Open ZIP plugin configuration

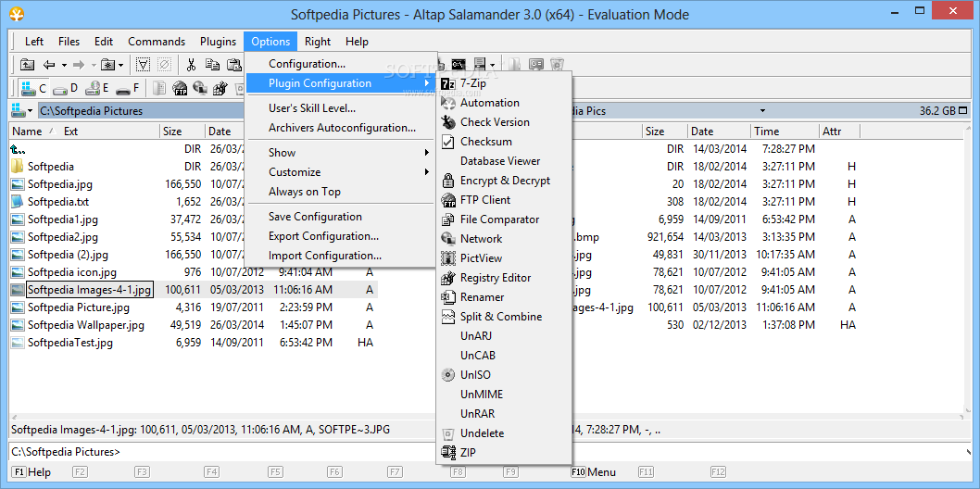pyautogui.click(x=504, y=452)
